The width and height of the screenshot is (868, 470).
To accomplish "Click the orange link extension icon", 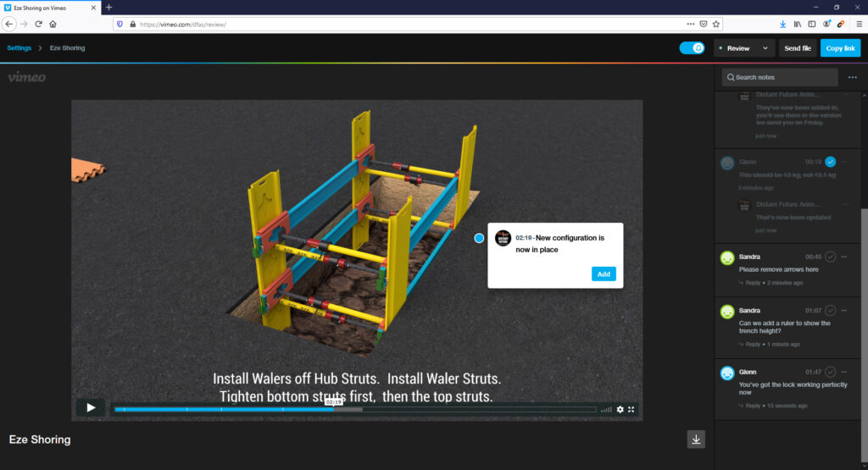I will pyautogui.click(x=841, y=24).
